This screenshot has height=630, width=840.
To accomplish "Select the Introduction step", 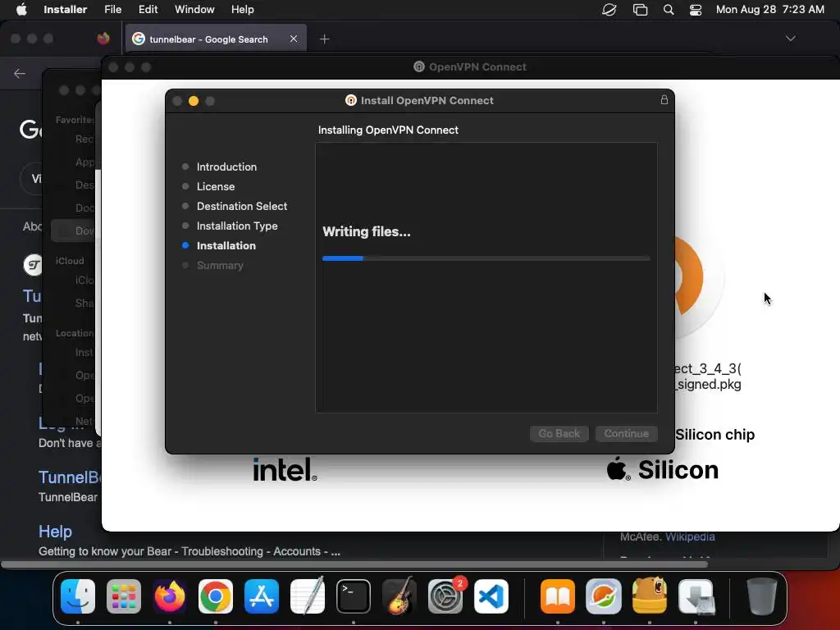I will pyautogui.click(x=226, y=167).
